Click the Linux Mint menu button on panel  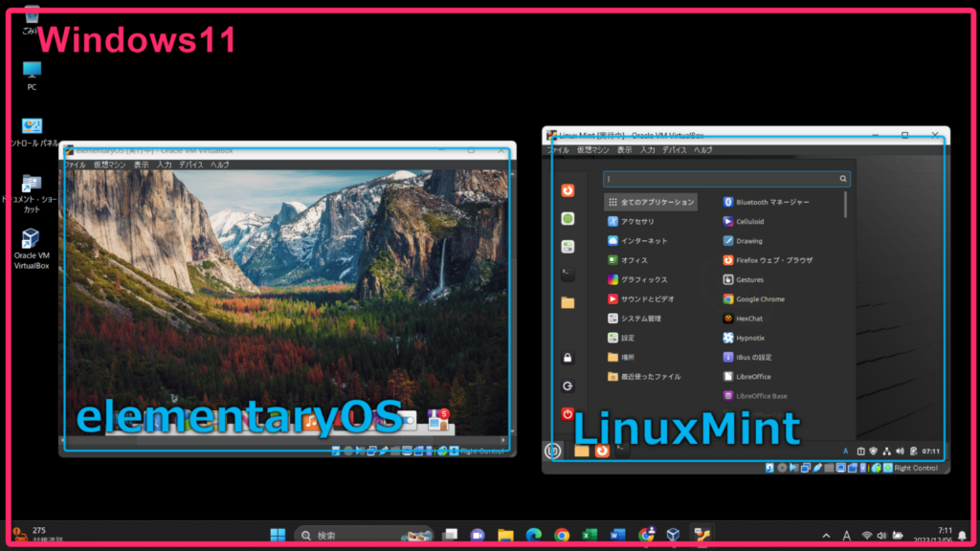coord(552,451)
